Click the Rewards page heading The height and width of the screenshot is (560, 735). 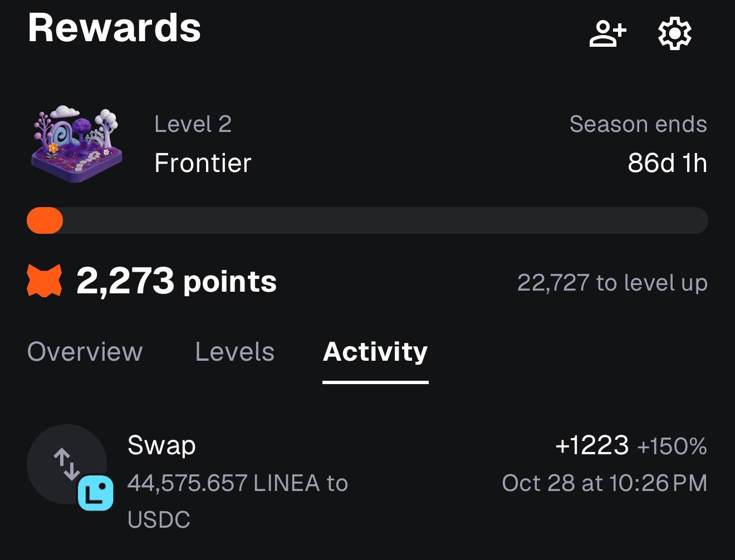click(x=114, y=28)
